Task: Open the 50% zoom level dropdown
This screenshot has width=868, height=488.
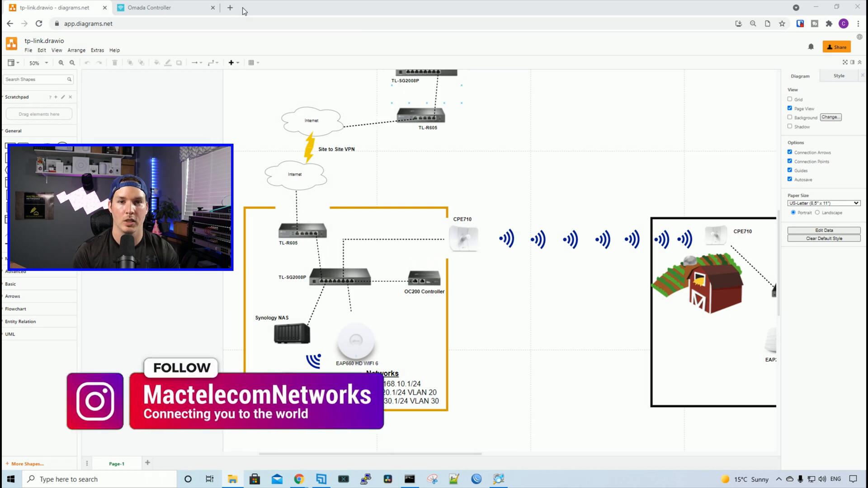Action: (x=38, y=63)
